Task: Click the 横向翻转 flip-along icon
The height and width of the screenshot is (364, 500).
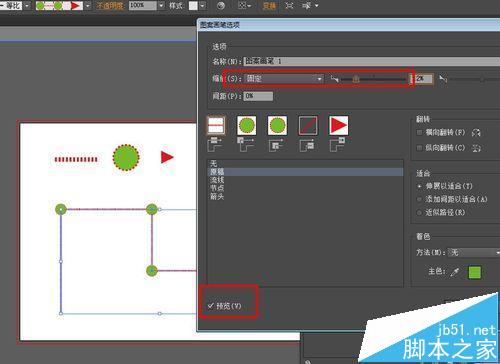Action: 476,133
